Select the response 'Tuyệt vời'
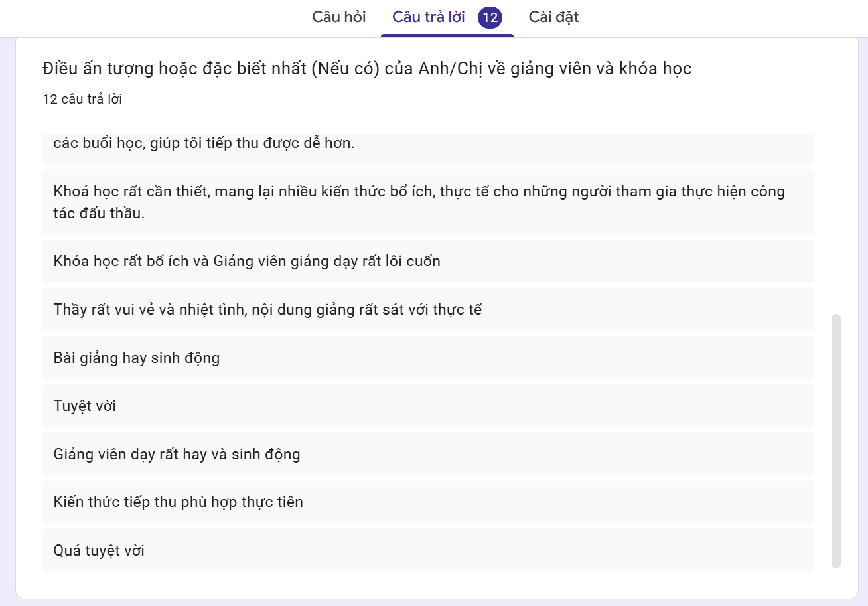 [428, 406]
